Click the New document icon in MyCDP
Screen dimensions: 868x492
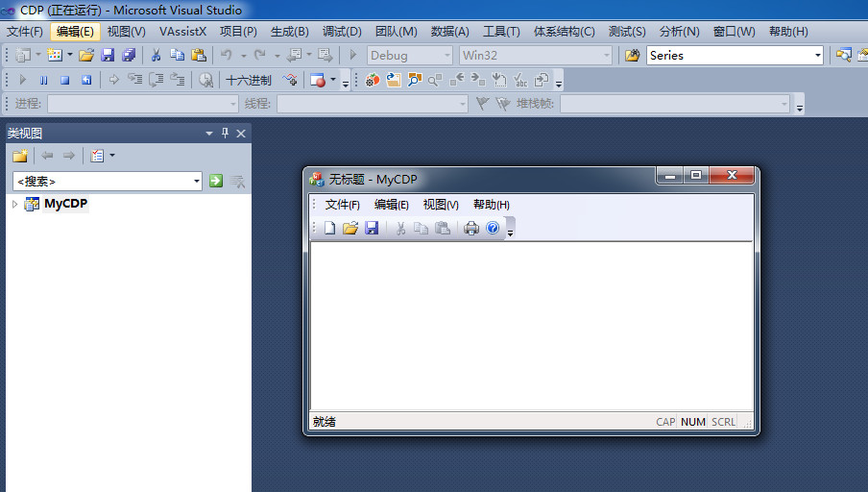pos(330,228)
